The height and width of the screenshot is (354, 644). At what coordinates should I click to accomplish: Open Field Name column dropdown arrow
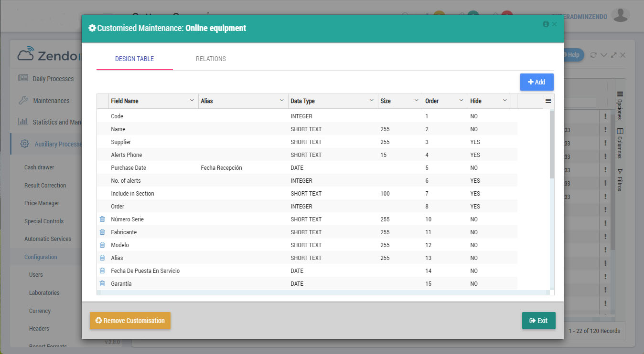click(x=192, y=101)
